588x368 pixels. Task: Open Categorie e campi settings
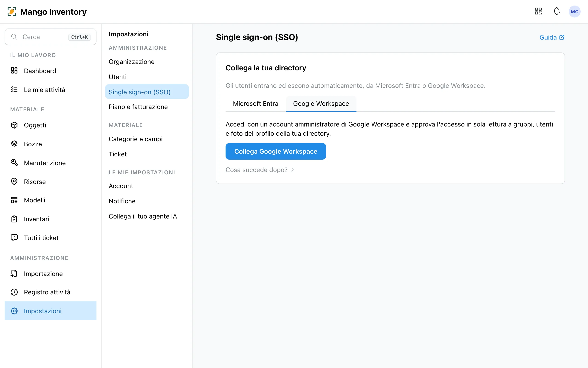[147, 139]
